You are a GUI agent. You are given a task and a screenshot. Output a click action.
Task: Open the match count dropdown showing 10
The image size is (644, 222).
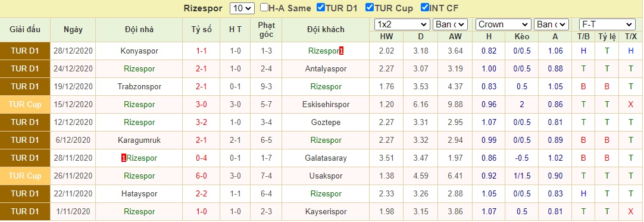[x=242, y=8]
